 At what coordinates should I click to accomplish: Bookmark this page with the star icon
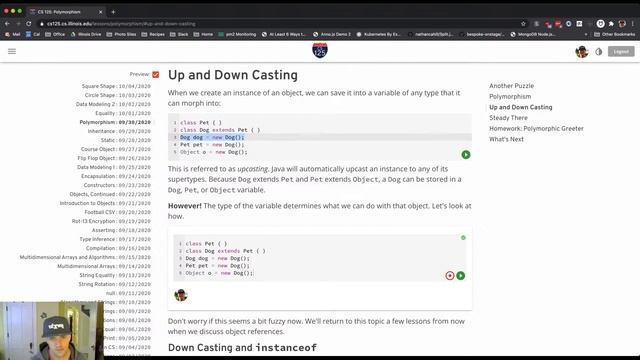(x=523, y=24)
